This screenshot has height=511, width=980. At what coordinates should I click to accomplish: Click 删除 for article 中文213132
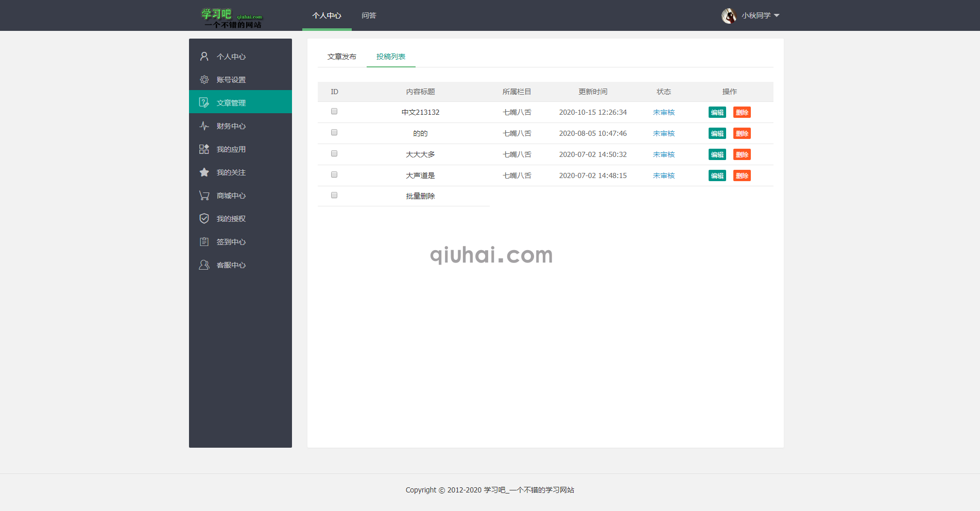[742, 112]
